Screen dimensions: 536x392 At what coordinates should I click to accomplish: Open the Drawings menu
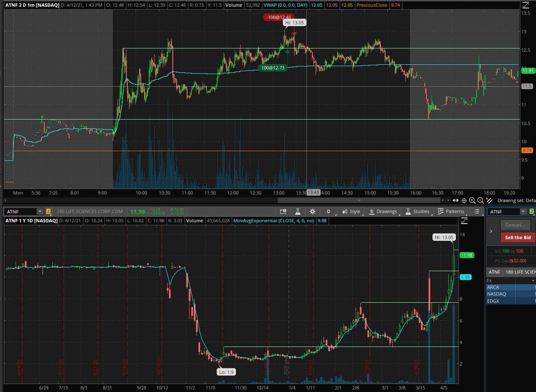click(x=383, y=211)
